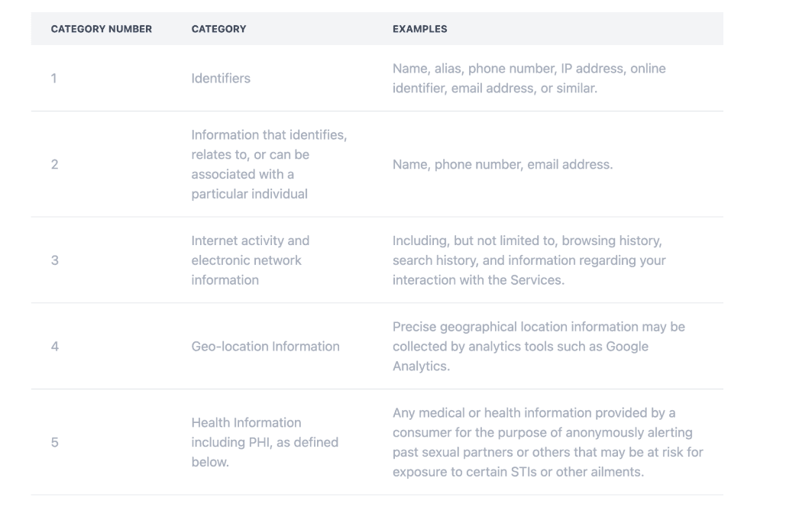Click the CATEGORY NUMBER column header
The width and height of the screenshot is (812, 507).
101,29
